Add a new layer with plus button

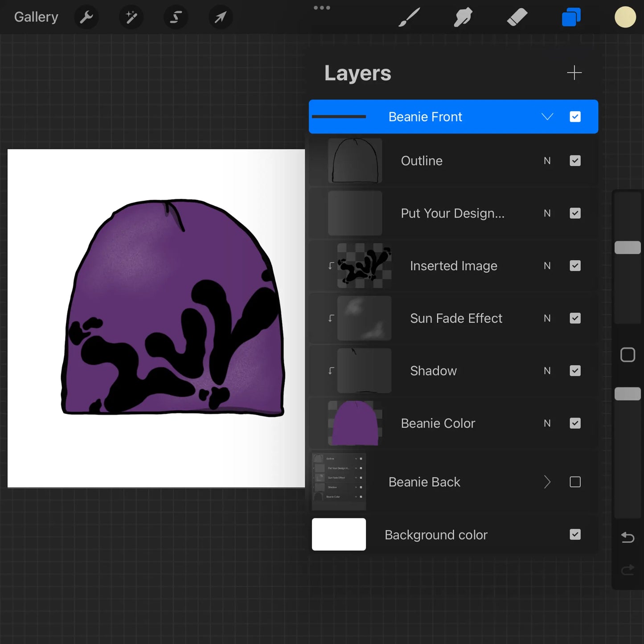pyautogui.click(x=574, y=72)
